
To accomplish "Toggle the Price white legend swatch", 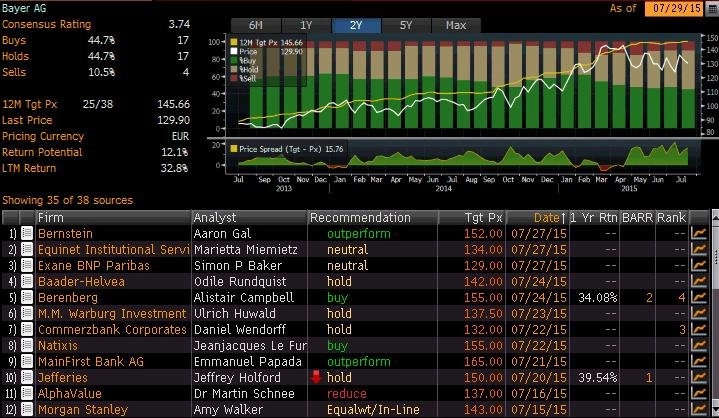I will point(234,51).
